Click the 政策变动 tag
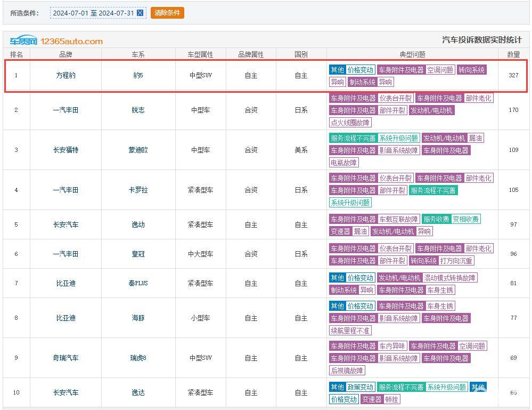Viewport: 532px width, 410px height. [x=361, y=387]
